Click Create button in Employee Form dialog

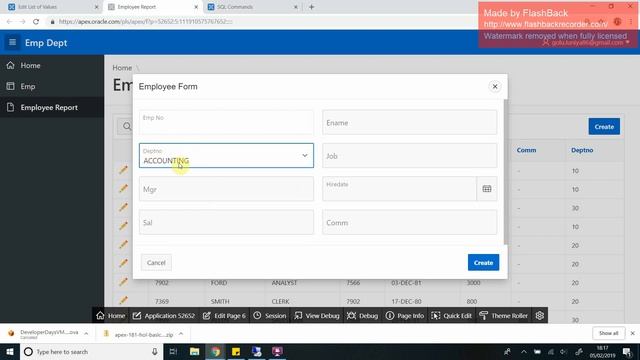tap(483, 262)
